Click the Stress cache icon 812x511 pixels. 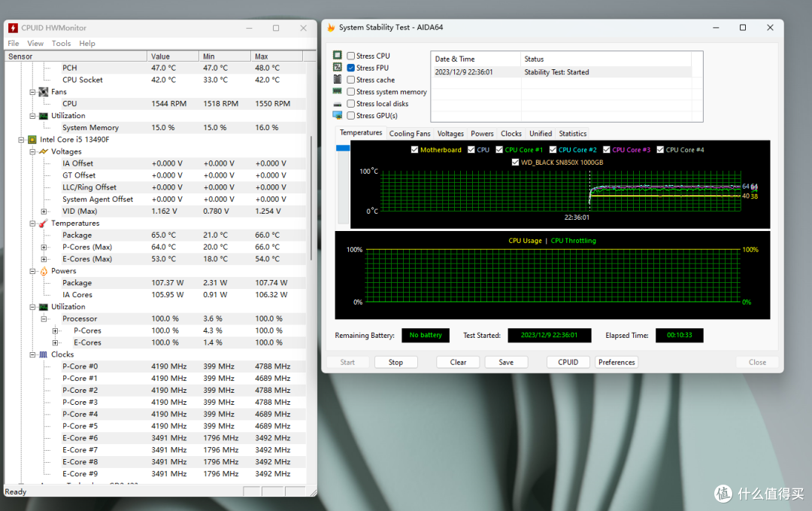click(x=338, y=79)
